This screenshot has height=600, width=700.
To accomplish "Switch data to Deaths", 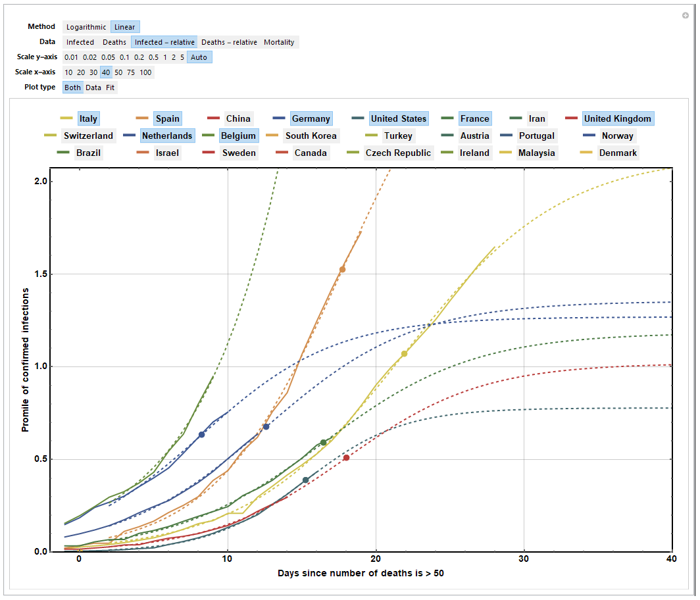I will 114,42.
